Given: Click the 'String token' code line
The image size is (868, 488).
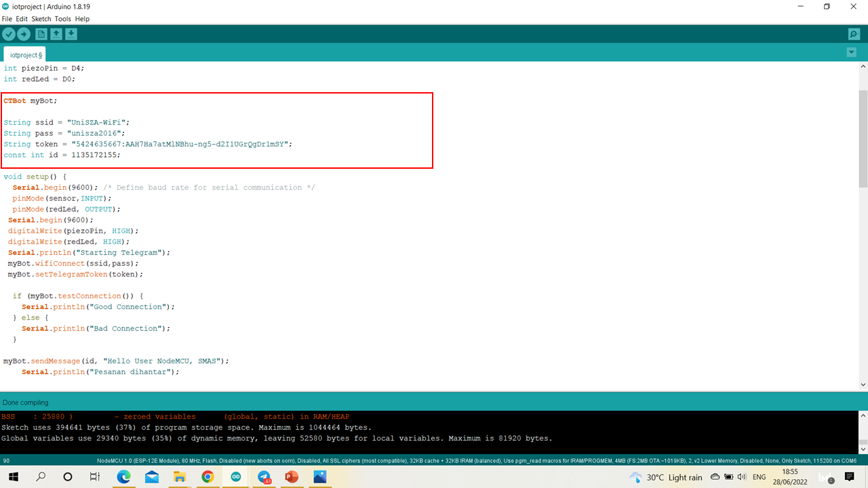Looking at the screenshot, I should click(148, 144).
